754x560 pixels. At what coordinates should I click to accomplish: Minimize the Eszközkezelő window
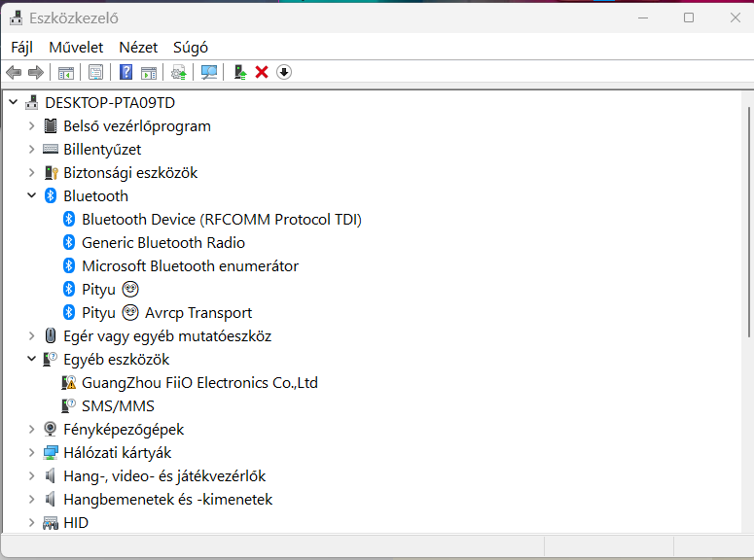[643, 17]
